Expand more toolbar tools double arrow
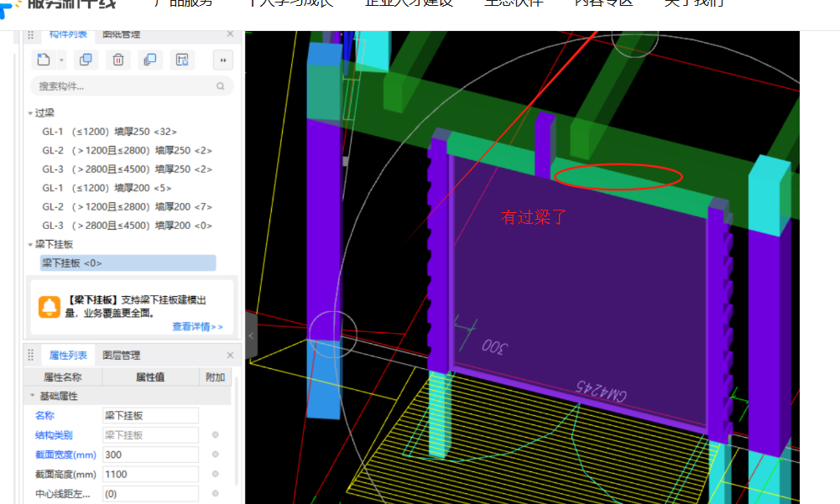 point(223,60)
